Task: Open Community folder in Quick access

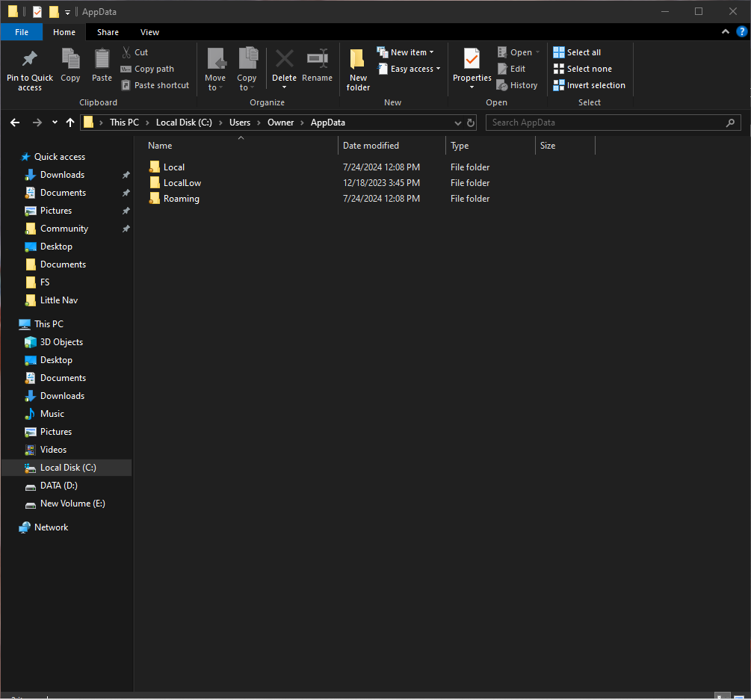Action: (64, 229)
